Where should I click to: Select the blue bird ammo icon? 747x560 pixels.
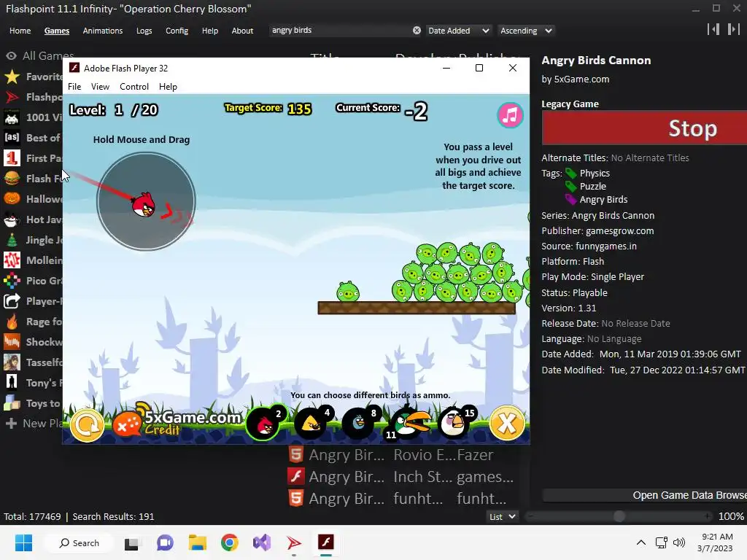tap(360, 422)
